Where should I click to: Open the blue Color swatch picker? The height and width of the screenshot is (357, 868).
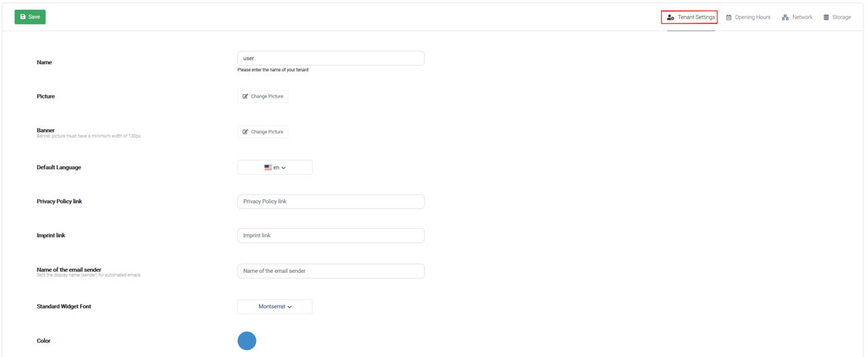247,341
